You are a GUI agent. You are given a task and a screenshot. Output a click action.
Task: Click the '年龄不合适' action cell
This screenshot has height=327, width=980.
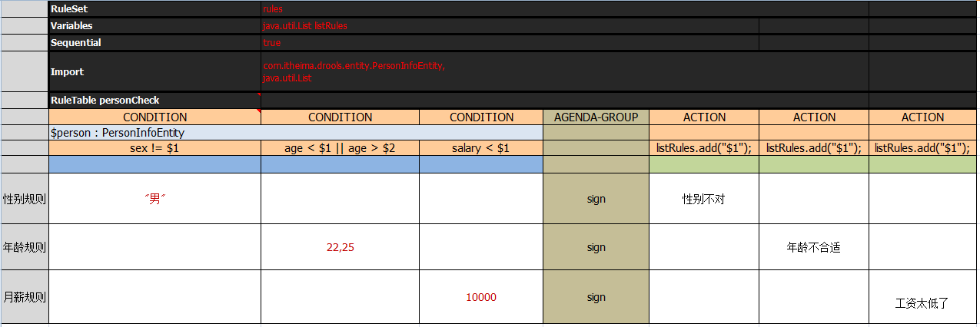[814, 247]
